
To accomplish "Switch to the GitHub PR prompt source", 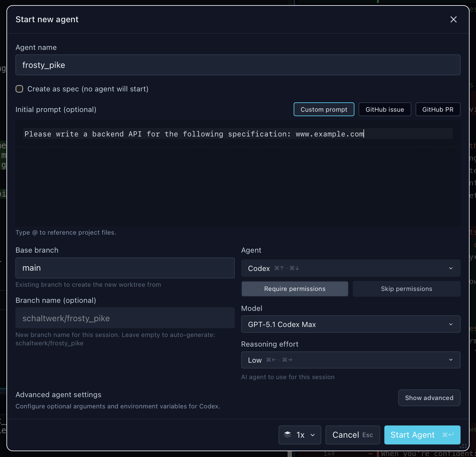I will click(x=438, y=109).
